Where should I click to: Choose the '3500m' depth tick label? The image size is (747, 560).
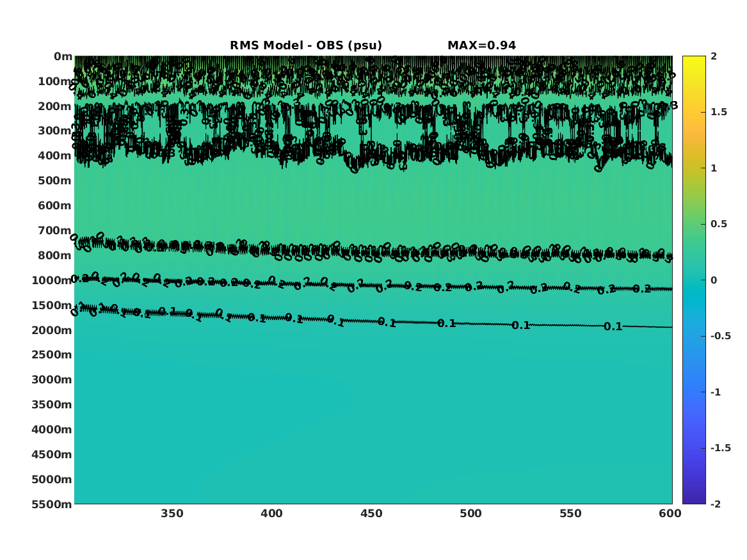point(51,404)
